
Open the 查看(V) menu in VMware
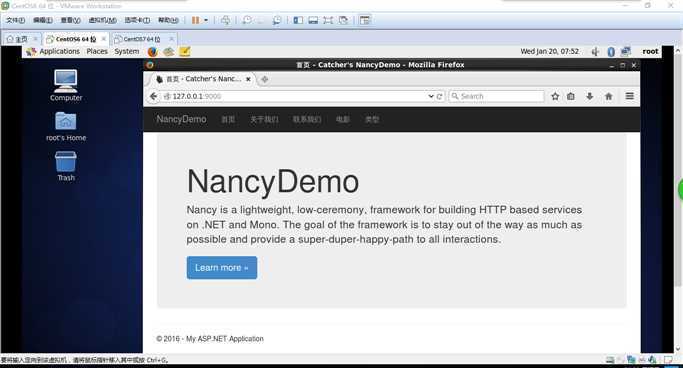click(x=70, y=20)
